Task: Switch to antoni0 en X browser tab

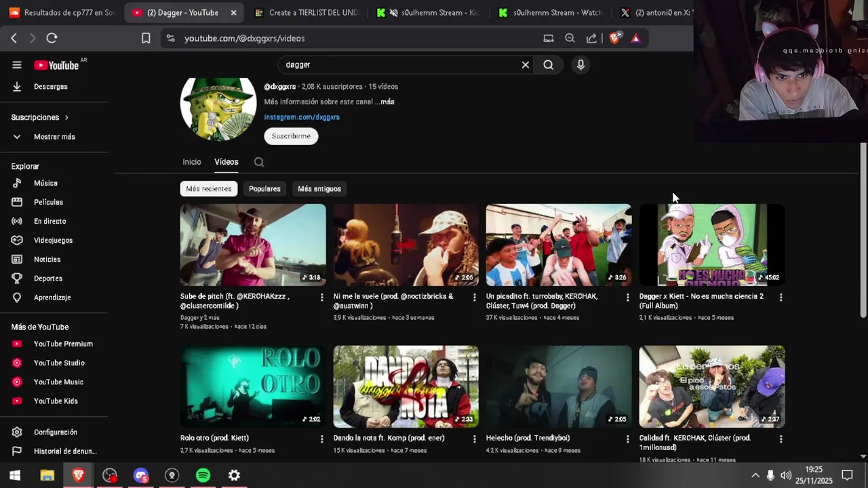Action: (x=655, y=12)
